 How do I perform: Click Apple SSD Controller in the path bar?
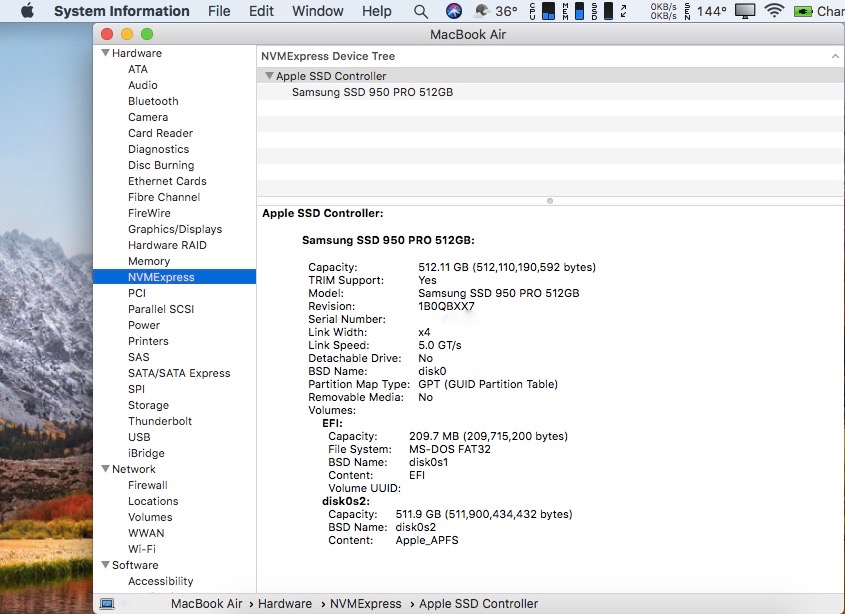click(x=479, y=604)
